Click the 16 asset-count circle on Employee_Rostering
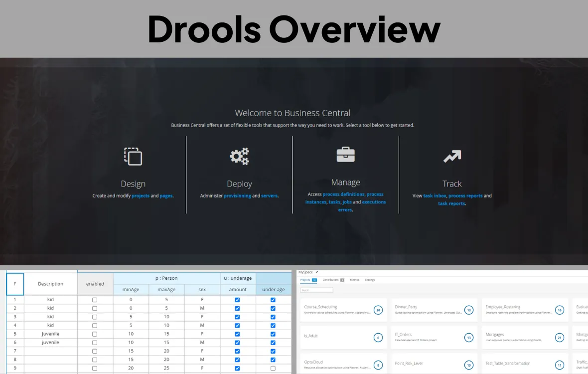 pos(560,310)
